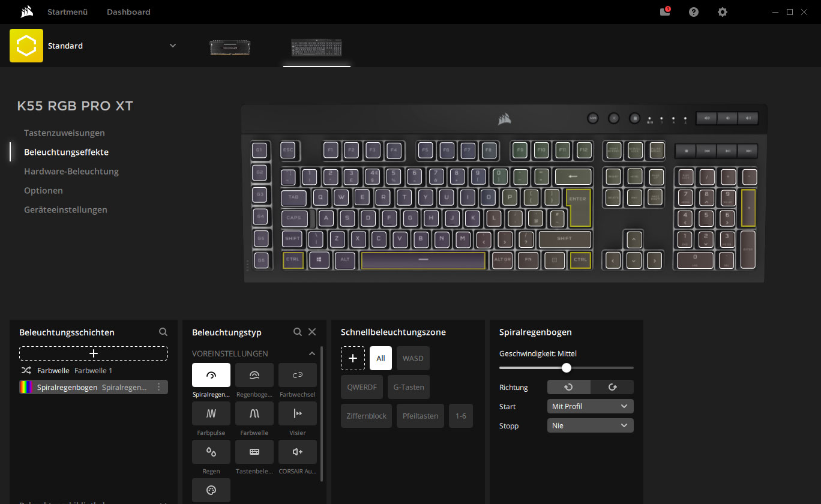Image resolution: width=821 pixels, height=504 pixels.
Task: Click the up arrow key on preview
Action: click(634, 239)
